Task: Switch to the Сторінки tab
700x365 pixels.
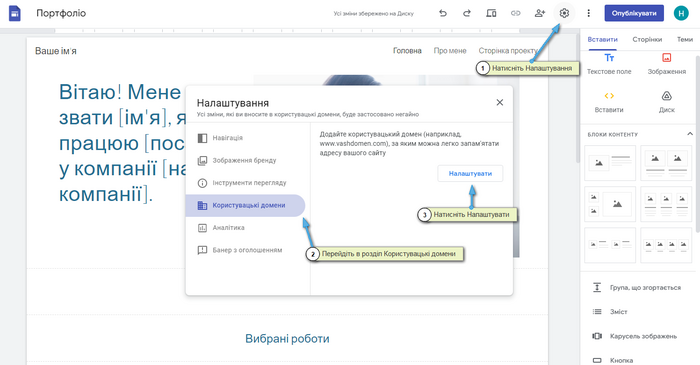Action: [x=647, y=39]
